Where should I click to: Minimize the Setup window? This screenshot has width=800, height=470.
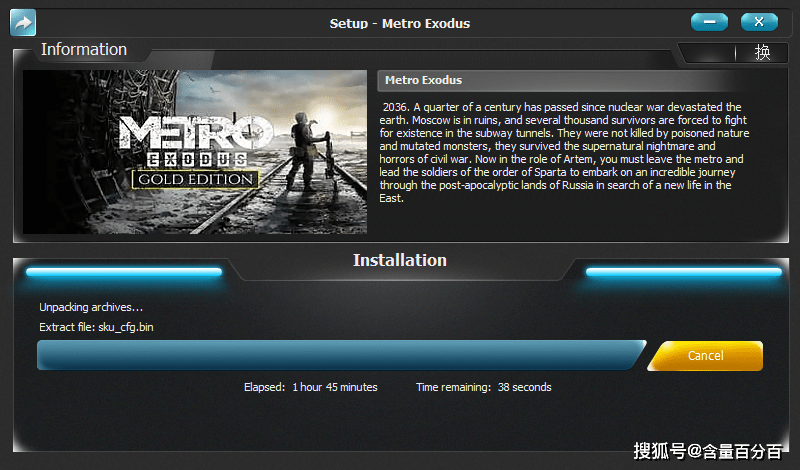click(x=709, y=22)
